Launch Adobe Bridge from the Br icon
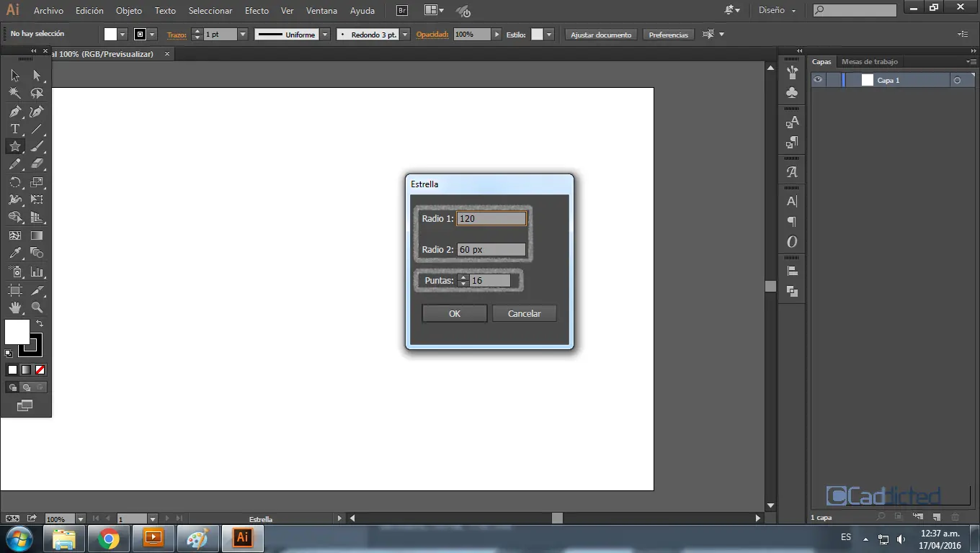This screenshot has width=980, height=553. click(402, 11)
